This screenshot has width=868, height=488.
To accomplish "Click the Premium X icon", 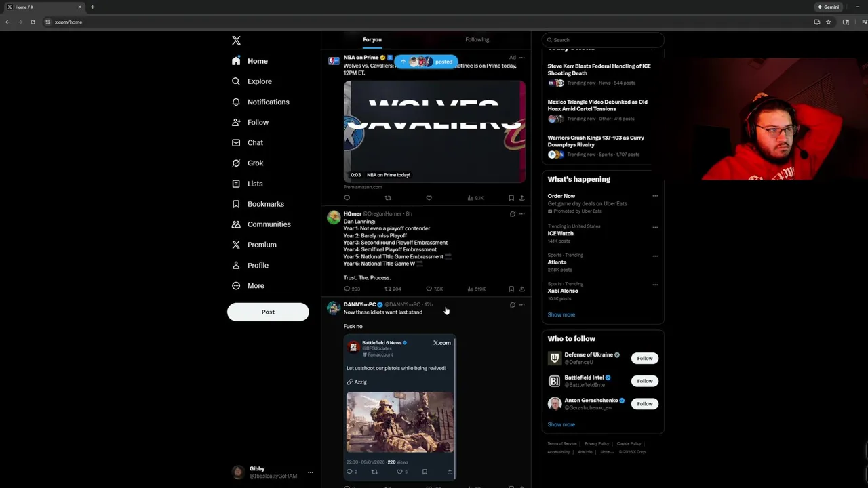I will pos(236,245).
